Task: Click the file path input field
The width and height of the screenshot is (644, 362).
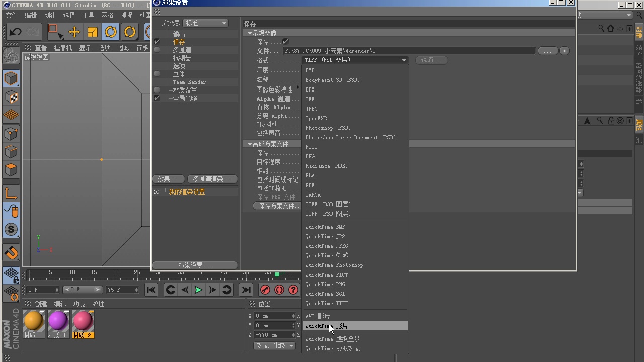Action: click(x=409, y=51)
